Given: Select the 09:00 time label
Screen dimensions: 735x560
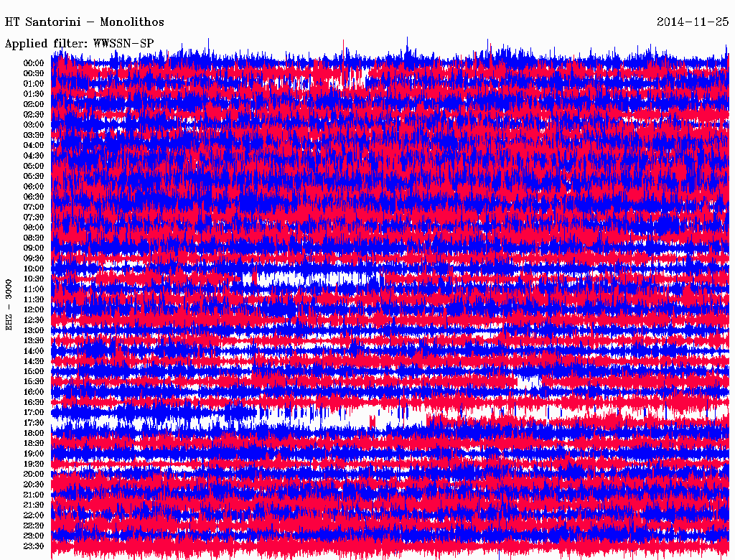Looking at the screenshot, I should tap(34, 248).
